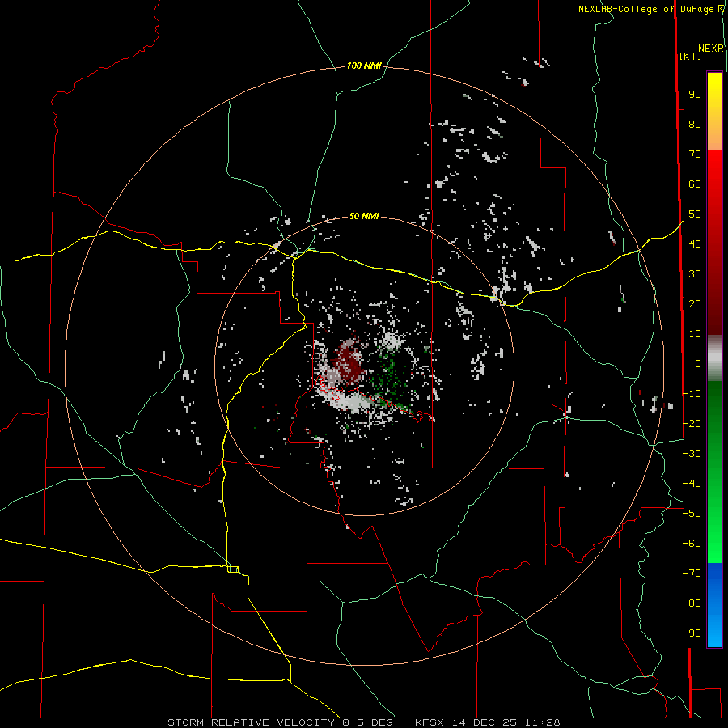728x728 pixels.
Task: Click the -60 scale value
Action: click(x=692, y=544)
